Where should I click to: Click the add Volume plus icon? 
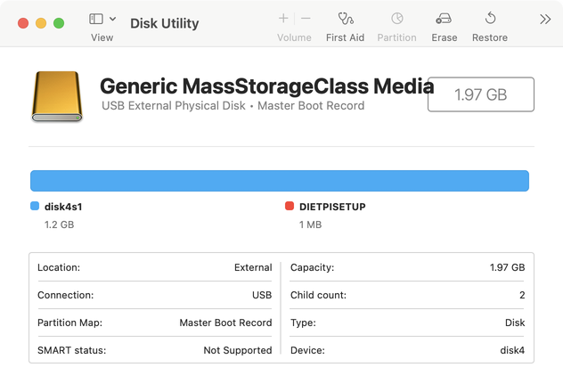tap(283, 19)
